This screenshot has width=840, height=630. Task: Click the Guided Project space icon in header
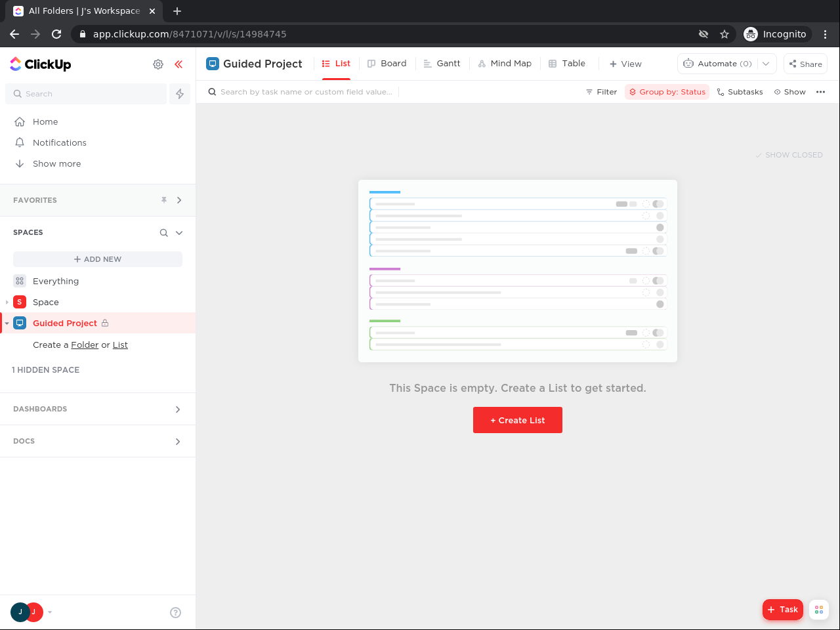213,64
